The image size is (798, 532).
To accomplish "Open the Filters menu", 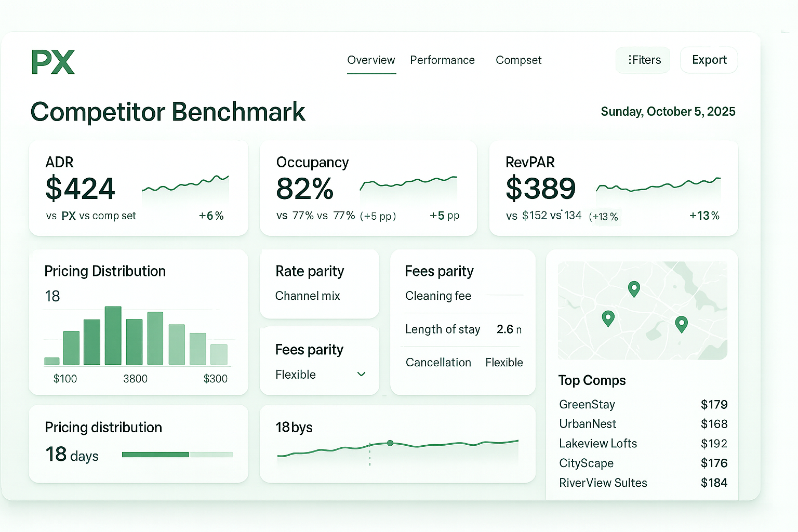I will tap(643, 60).
